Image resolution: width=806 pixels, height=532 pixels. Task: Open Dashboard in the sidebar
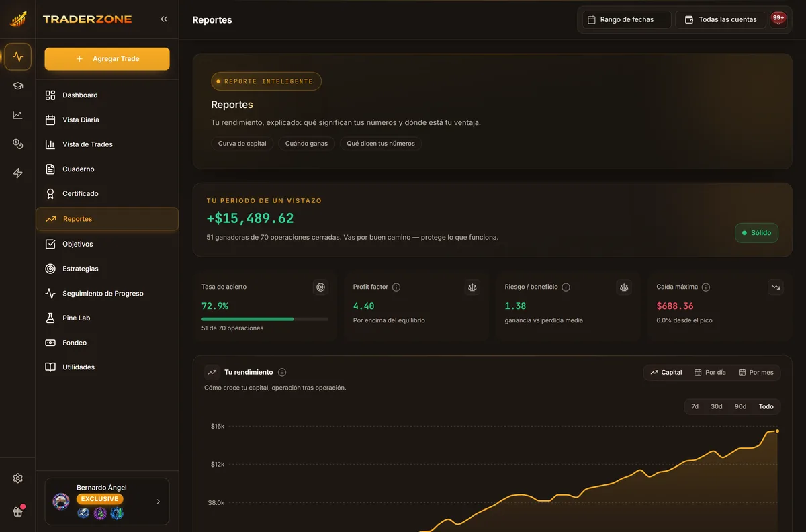107,95
